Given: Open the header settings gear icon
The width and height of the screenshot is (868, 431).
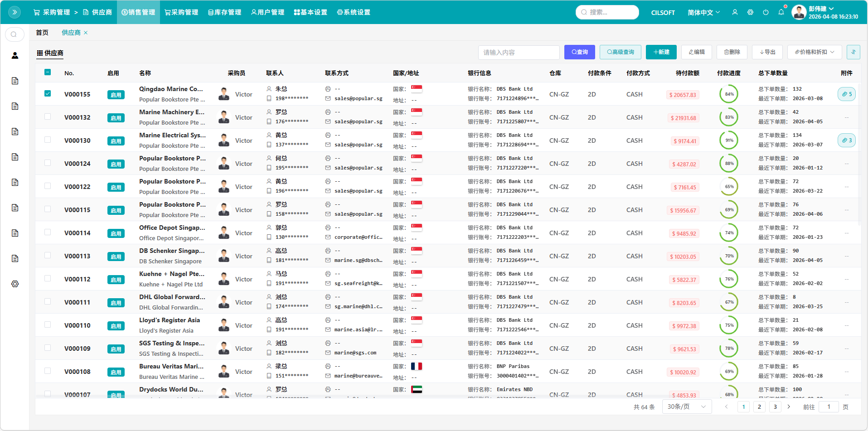Looking at the screenshot, I should (750, 12).
